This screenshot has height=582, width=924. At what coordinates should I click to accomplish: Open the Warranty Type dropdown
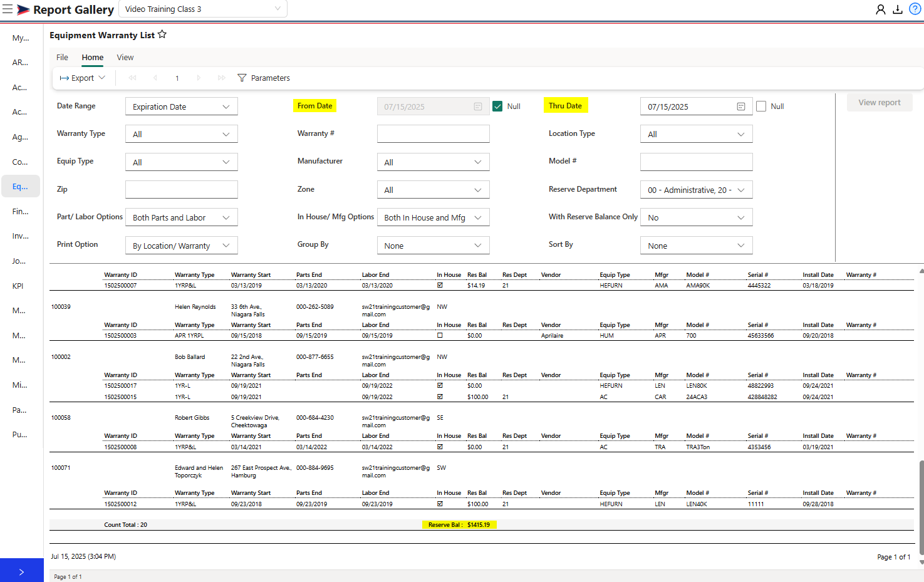tap(182, 134)
